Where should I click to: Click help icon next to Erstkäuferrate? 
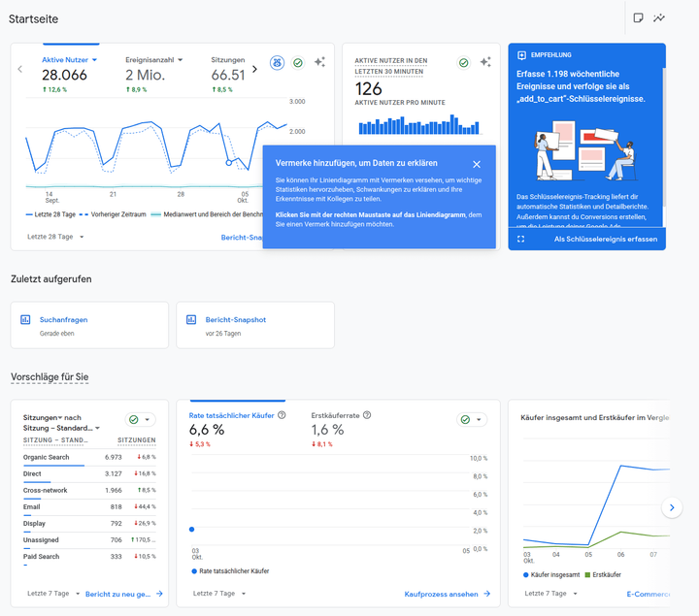point(367,415)
